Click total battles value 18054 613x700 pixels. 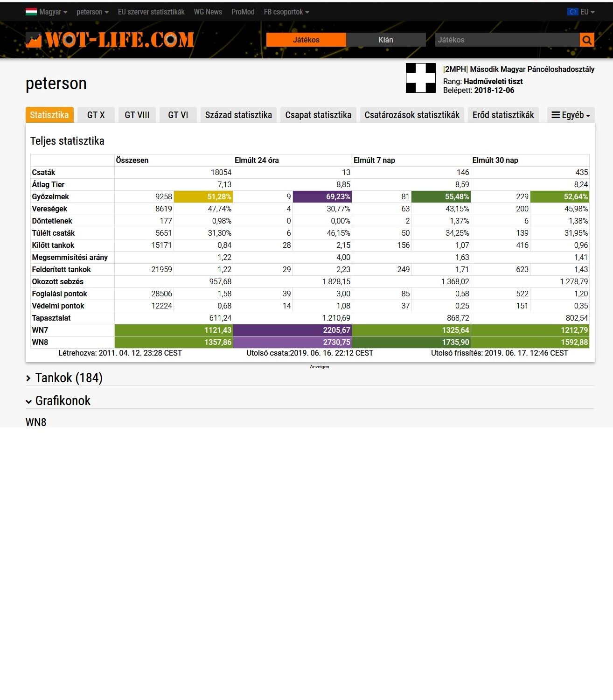point(221,172)
